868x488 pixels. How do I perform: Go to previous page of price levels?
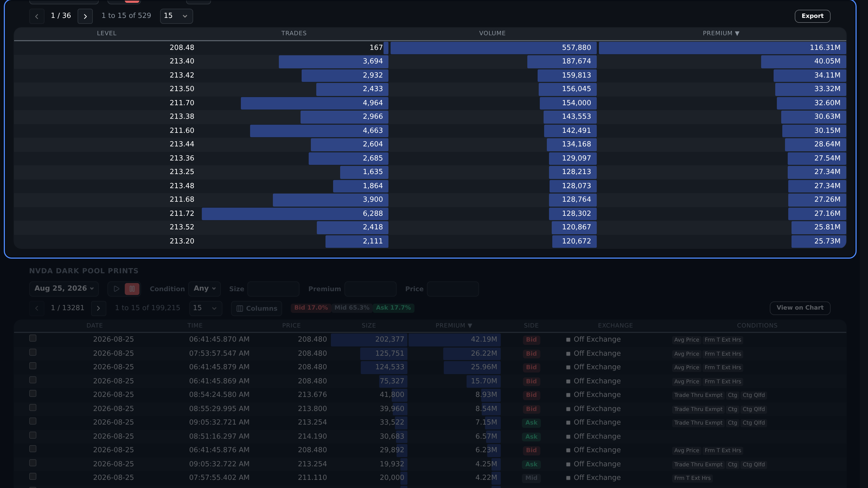[x=37, y=16]
